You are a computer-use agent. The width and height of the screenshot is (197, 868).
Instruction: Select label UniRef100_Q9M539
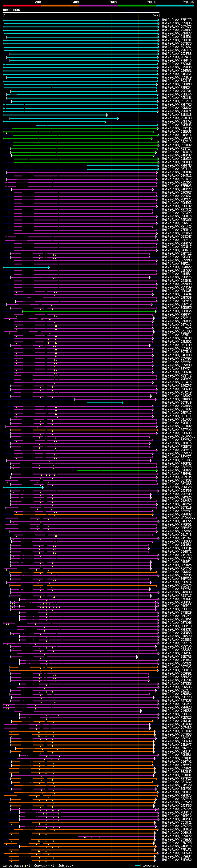[x=177, y=297]
